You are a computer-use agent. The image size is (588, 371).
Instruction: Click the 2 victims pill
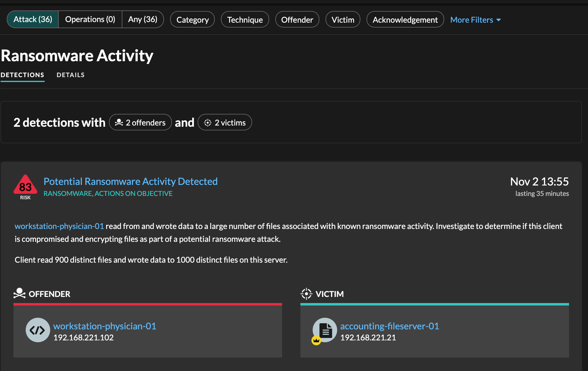tap(225, 122)
